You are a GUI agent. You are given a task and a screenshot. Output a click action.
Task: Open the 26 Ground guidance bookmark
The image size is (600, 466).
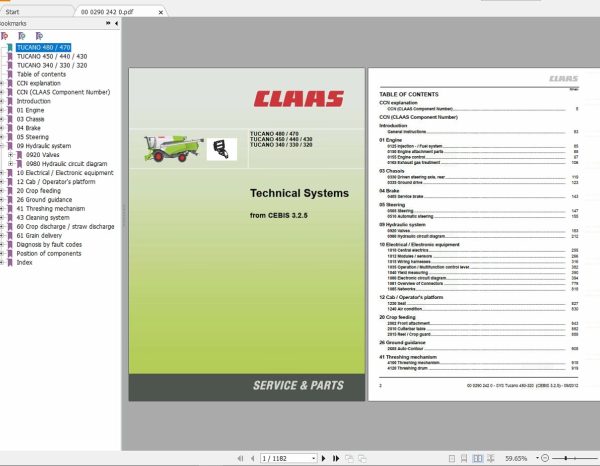pyautogui.click(x=44, y=200)
